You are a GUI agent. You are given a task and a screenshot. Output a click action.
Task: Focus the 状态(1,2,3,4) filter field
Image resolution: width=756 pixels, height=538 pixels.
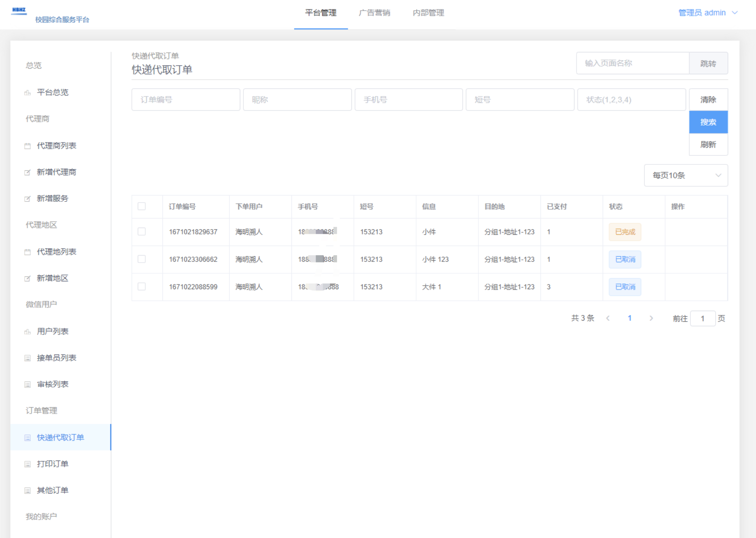632,100
